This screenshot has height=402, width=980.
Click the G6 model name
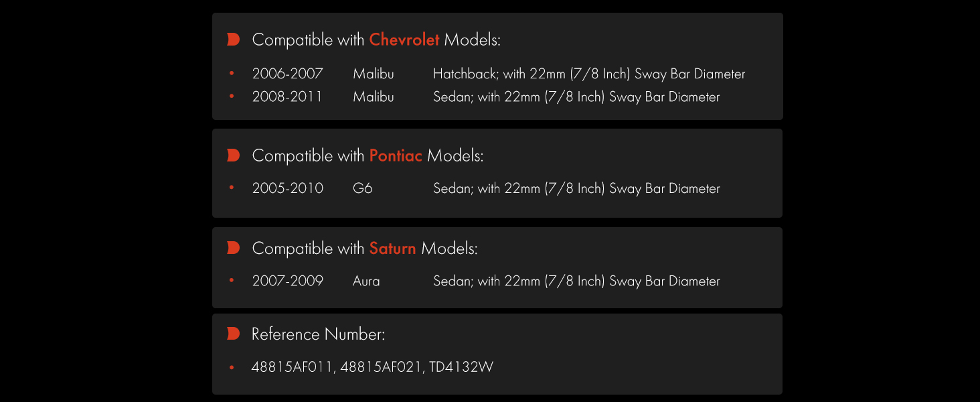363,188
